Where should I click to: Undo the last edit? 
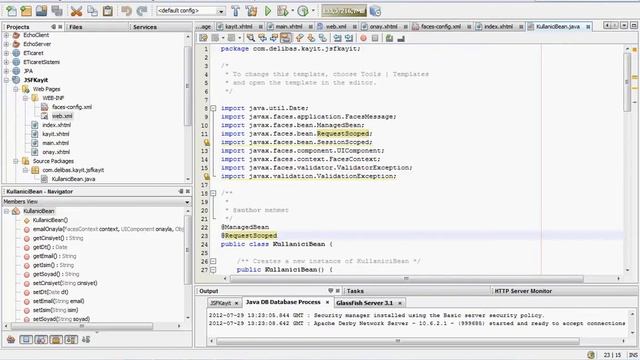tap(126, 11)
